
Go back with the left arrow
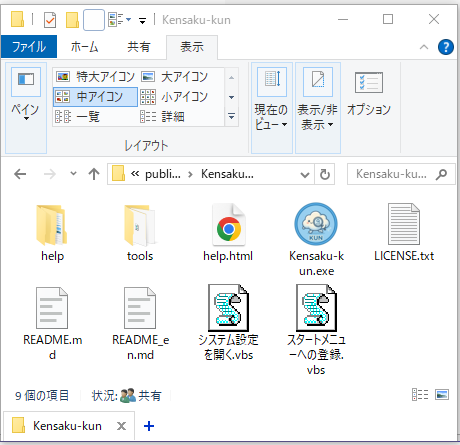(20, 174)
